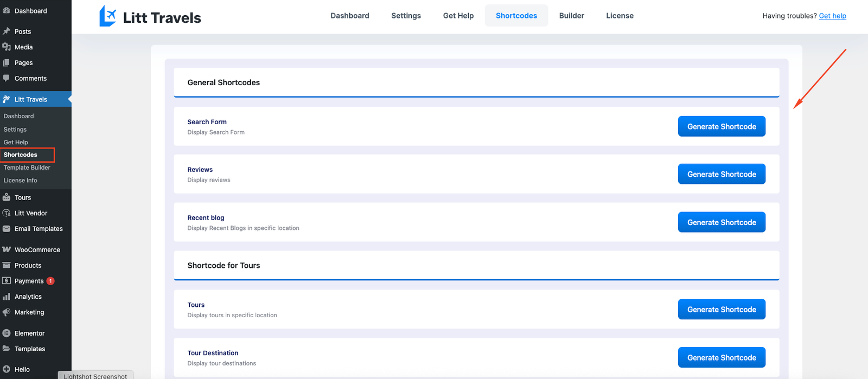The height and width of the screenshot is (379, 868).
Task: Click the Tours icon in sidebar
Action: [x=7, y=197]
